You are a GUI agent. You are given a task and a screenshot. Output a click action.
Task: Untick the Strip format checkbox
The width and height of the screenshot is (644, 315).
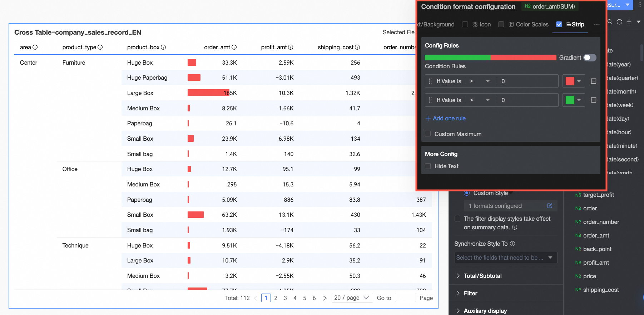point(559,24)
